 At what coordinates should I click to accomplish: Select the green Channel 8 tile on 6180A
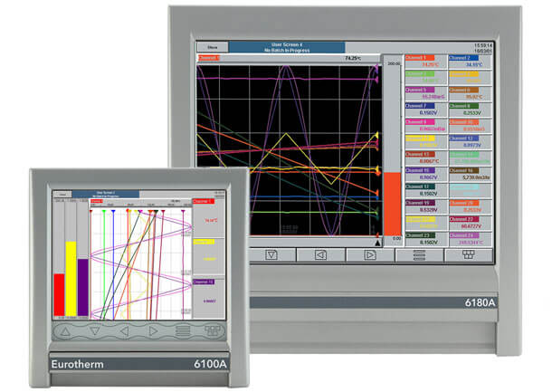[x=470, y=110]
